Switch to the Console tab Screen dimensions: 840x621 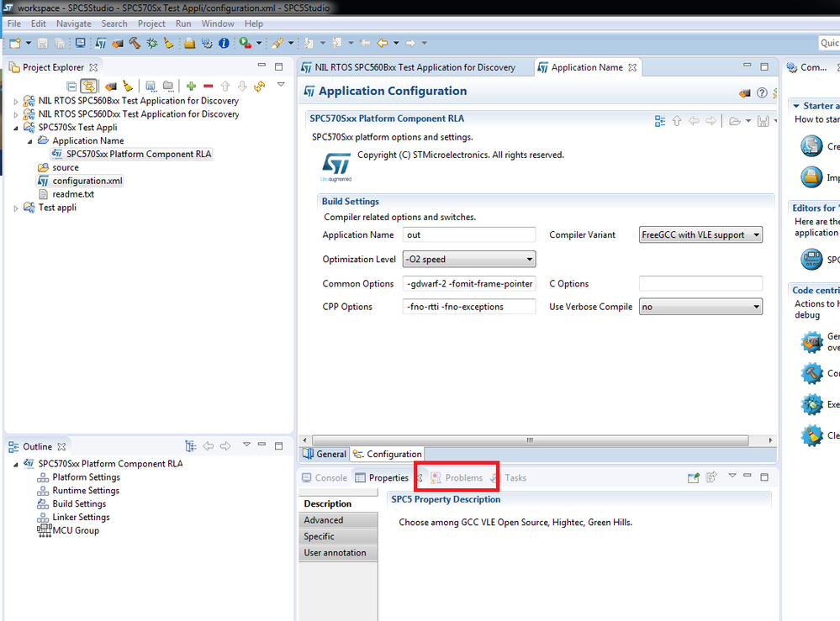point(325,477)
